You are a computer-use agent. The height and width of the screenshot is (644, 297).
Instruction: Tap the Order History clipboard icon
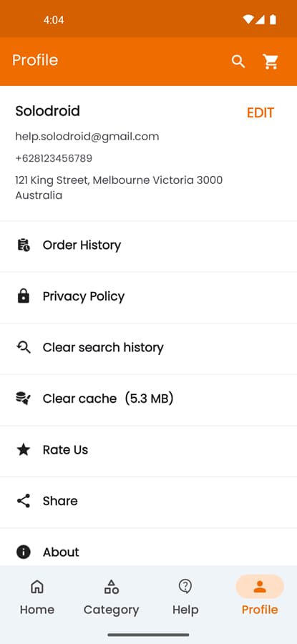tap(24, 245)
